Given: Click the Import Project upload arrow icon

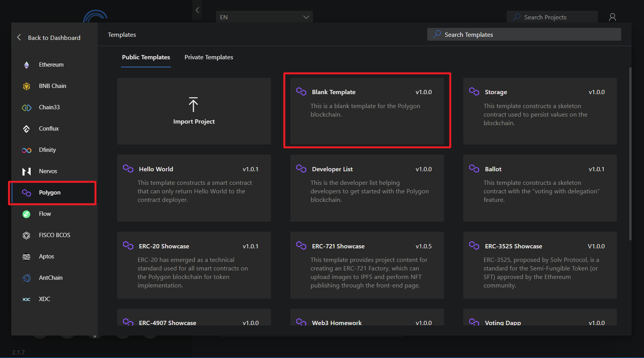Looking at the screenshot, I should click(193, 105).
